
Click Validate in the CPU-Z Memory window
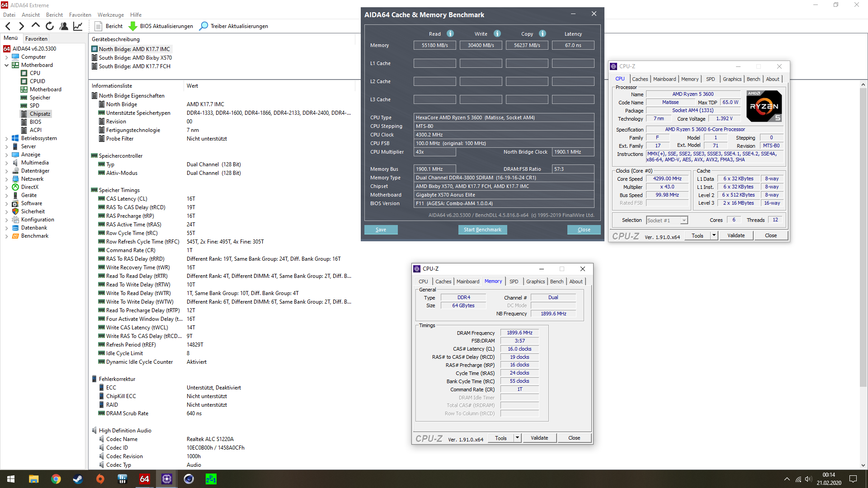click(x=540, y=437)
